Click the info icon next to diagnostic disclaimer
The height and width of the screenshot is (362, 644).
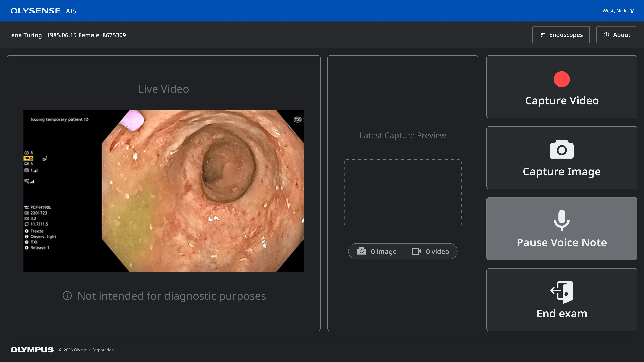pyautogui.click(x=67, y=296)
